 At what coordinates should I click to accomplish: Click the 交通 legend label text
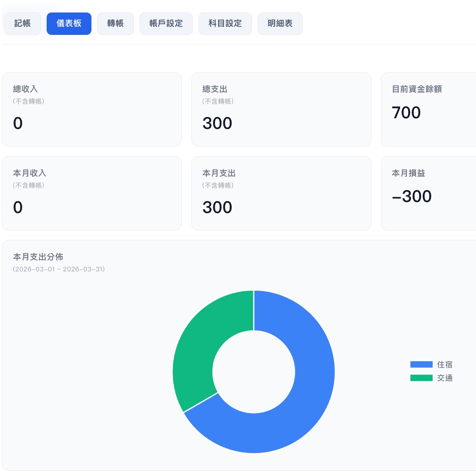445,378
